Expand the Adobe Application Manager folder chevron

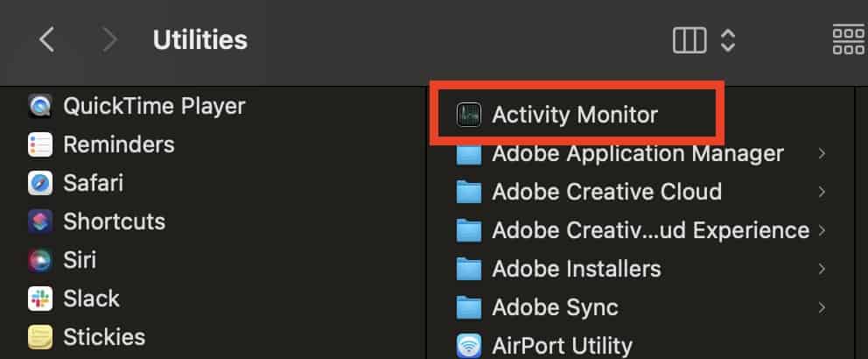coord(822,154)
